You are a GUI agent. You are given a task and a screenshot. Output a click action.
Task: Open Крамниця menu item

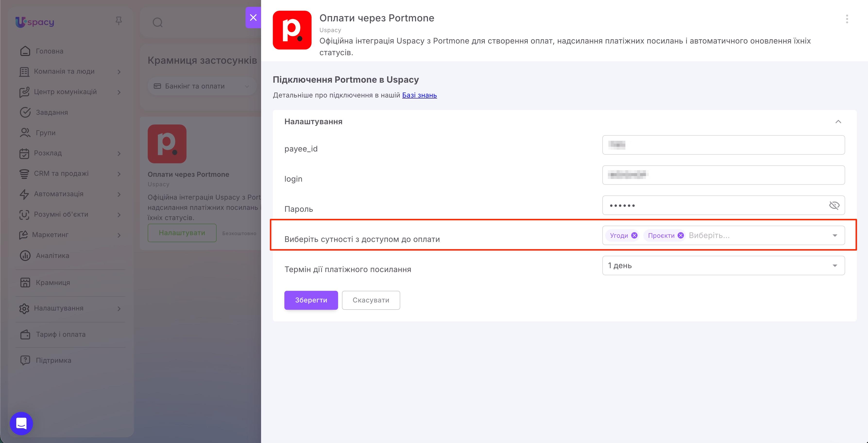[x=53, y=283]
